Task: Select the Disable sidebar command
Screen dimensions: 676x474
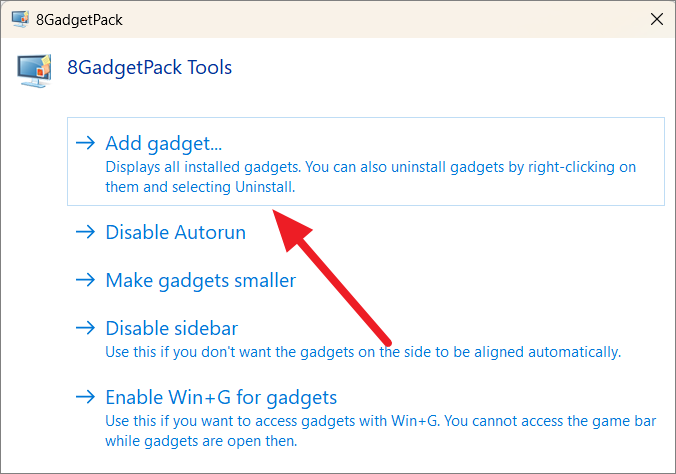Action: (172, 328)
